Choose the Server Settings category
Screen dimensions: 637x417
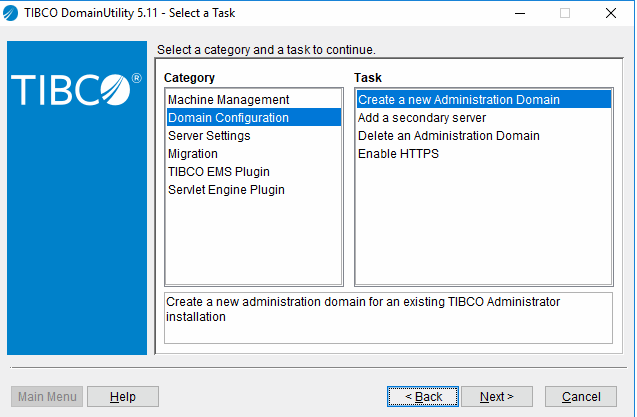click(x=209, y=136)
